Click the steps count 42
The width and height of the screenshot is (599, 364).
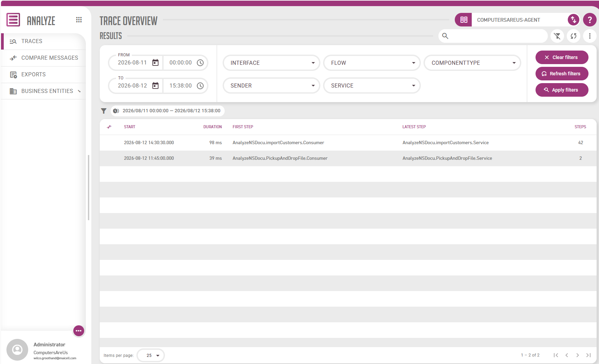(581, 143)
